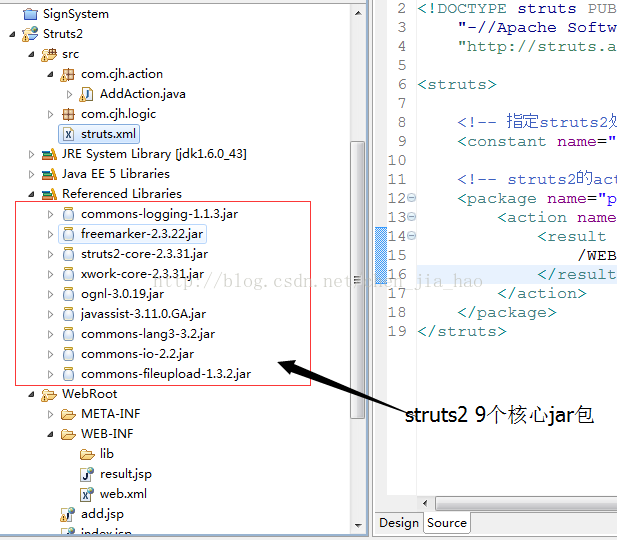The image size is (617, 540).
Task: Click the commons-io-2.2.jar jar icon
Action: [68, 354]
